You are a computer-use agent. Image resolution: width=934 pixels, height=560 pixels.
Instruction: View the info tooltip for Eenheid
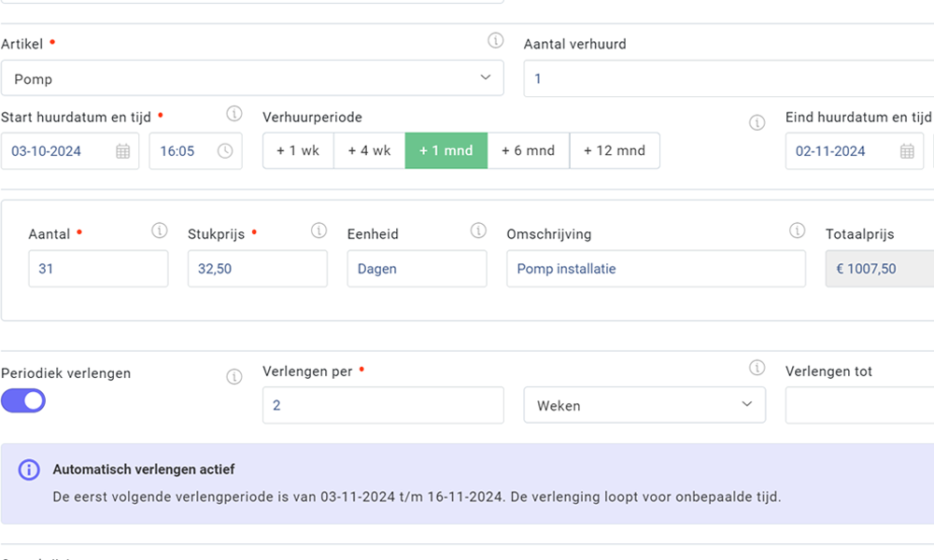(478, 230)
